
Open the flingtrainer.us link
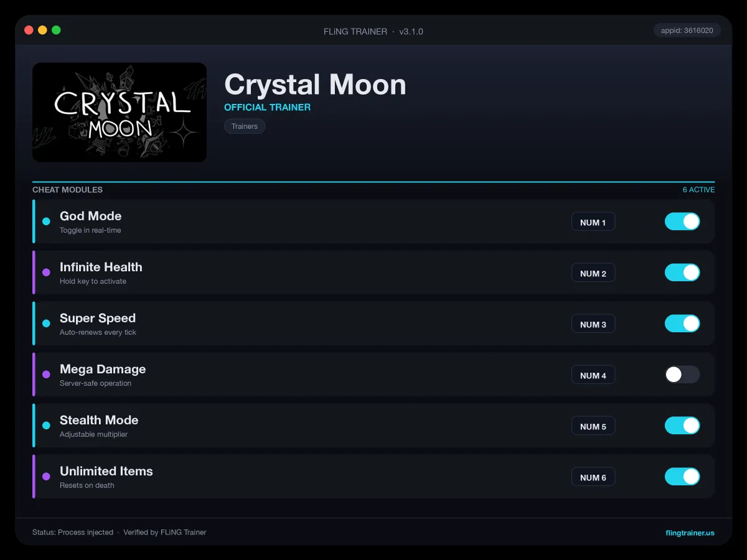690,533
